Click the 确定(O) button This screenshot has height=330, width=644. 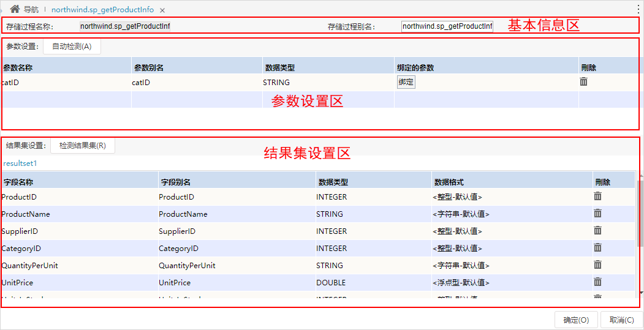pyautogui.click(x=576, y=320)
